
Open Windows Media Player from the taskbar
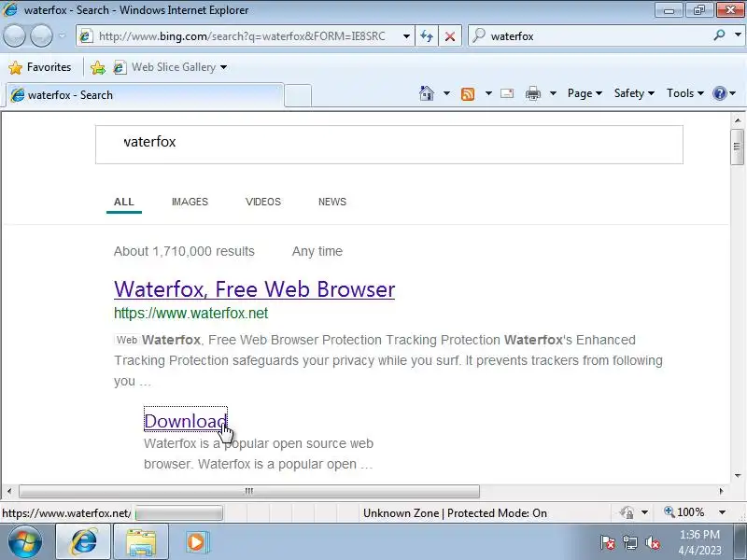pyautogui.click(x=196, y=542)
